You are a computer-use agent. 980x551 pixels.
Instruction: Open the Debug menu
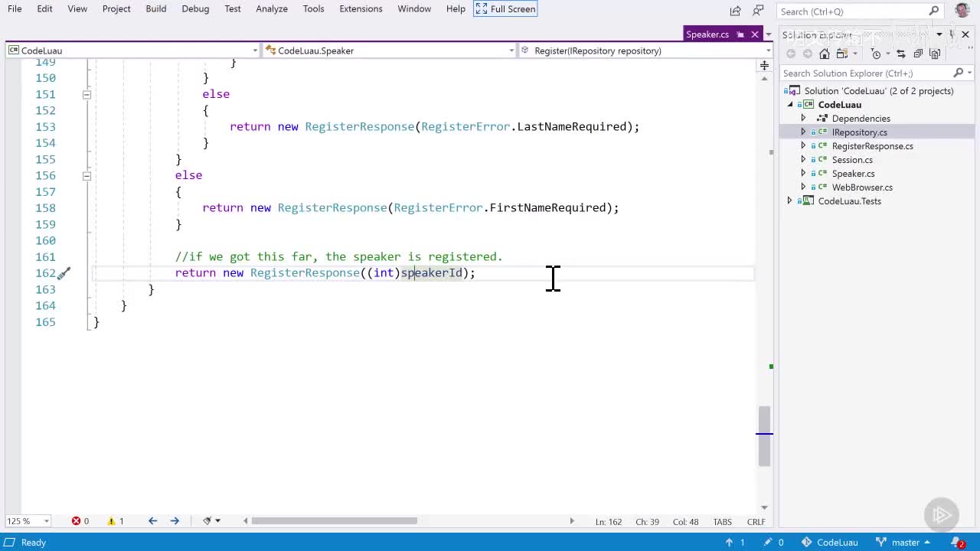(x=195, y=8)
